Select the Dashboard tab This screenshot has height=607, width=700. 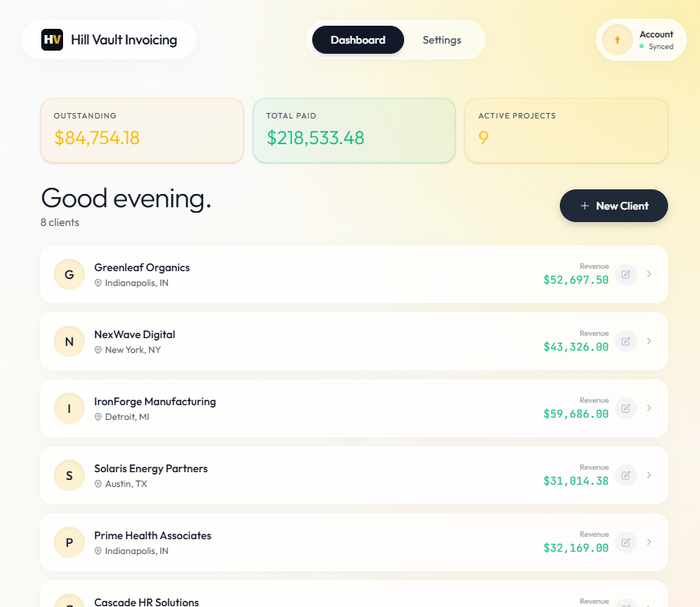click(x=357, y=39)
